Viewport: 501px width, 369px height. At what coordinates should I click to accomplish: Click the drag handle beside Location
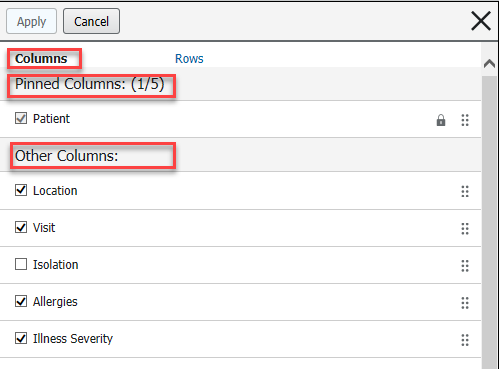click(x=465, y=191)
